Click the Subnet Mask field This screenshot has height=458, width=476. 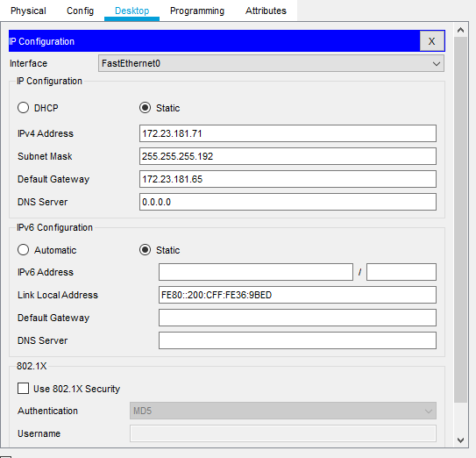(288, 156)
